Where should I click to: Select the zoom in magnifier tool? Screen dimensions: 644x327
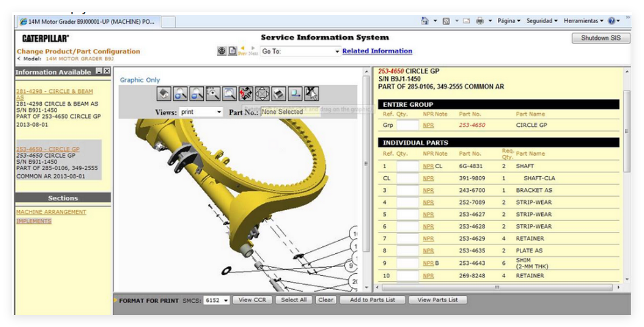pyautogui.click(x=180, y=93)
